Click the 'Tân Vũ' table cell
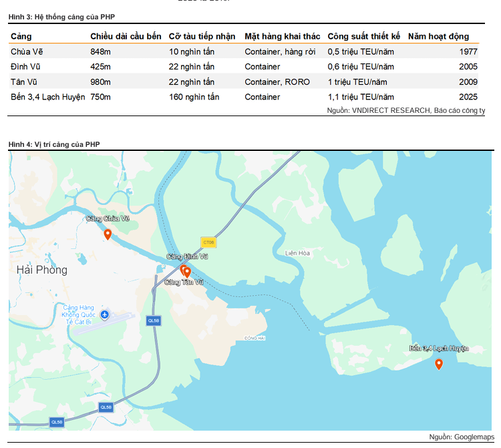Image resolution: width=501 pixels, height=448 pixels. [x=23, y=82]
